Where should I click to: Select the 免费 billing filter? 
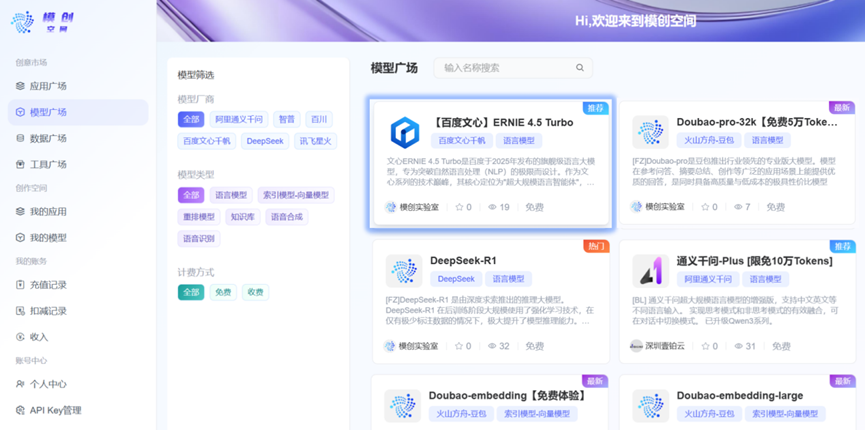[223, 292]
